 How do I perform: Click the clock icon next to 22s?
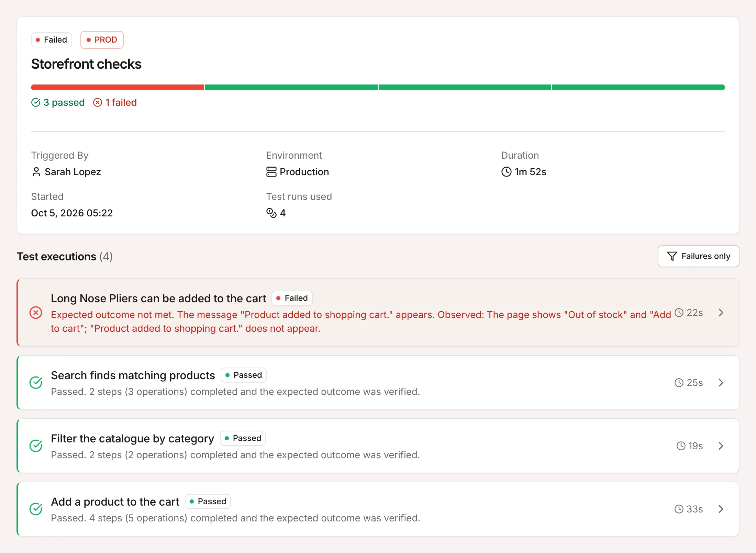coord(679,313)
